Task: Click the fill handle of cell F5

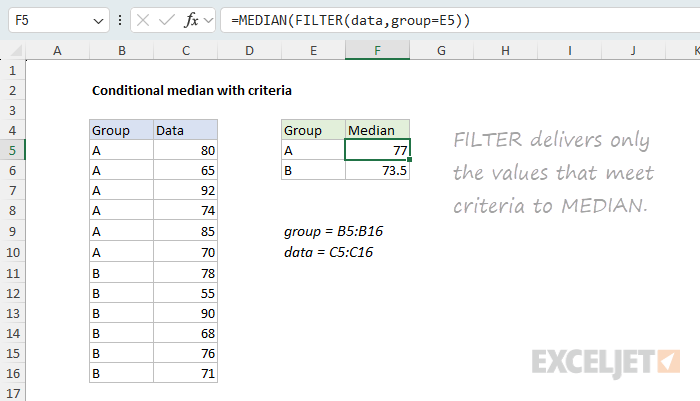Action: click(x=409, y=159)
